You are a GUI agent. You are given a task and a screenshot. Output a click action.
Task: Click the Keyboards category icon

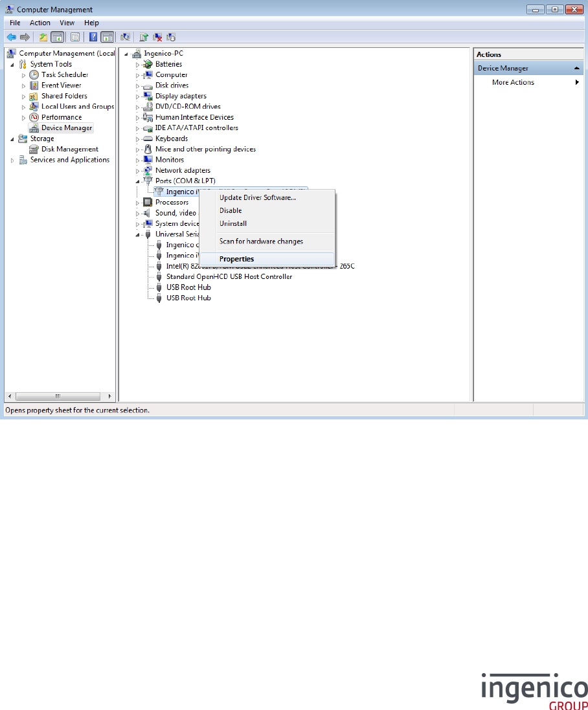[x=148, y=139]
